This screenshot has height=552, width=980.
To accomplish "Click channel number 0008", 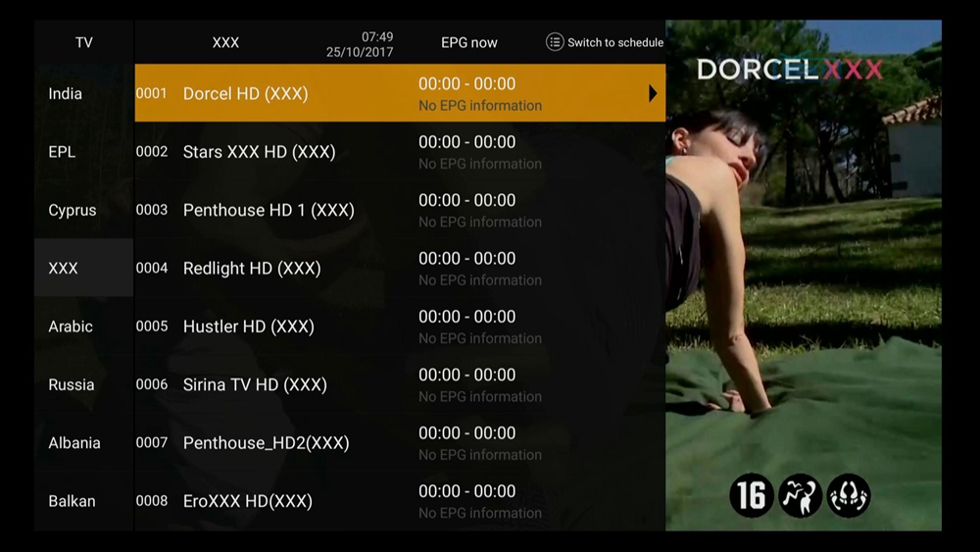I will tap(152, 501).
